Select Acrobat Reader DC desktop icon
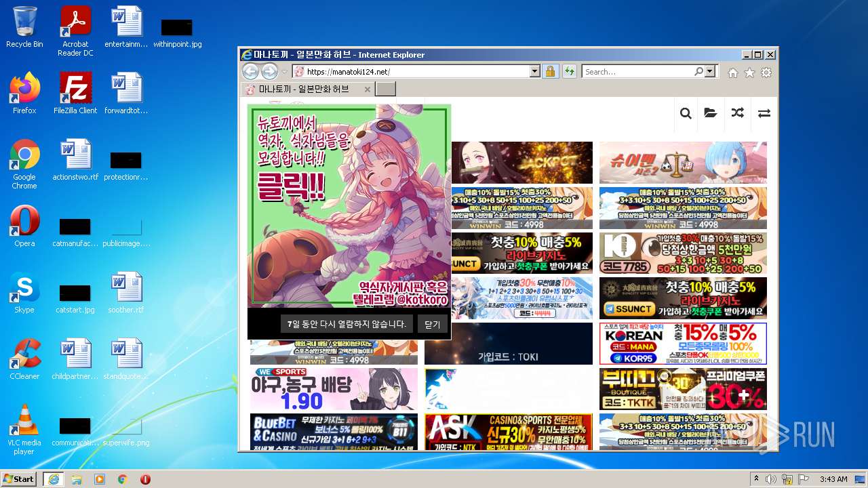Viewport: 868px width, 488px height. pos(75,31)
